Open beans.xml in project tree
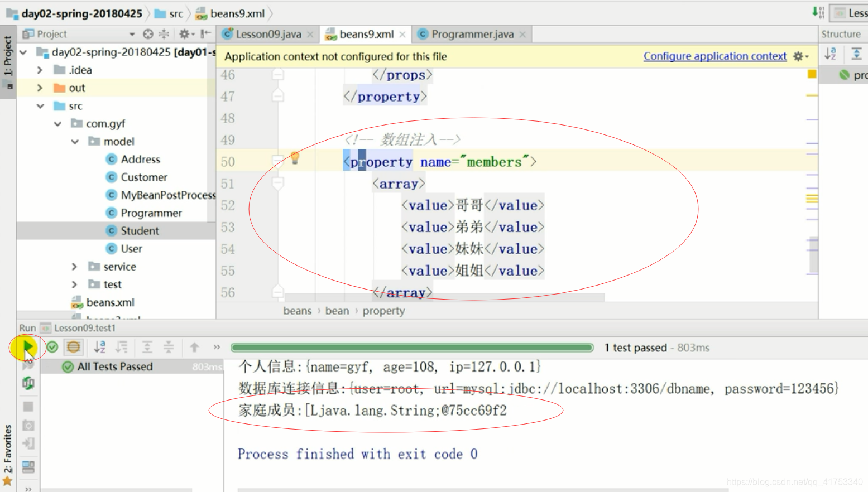Image resolution: width=868 pixels, height=492 pixels. pos(110,302)
